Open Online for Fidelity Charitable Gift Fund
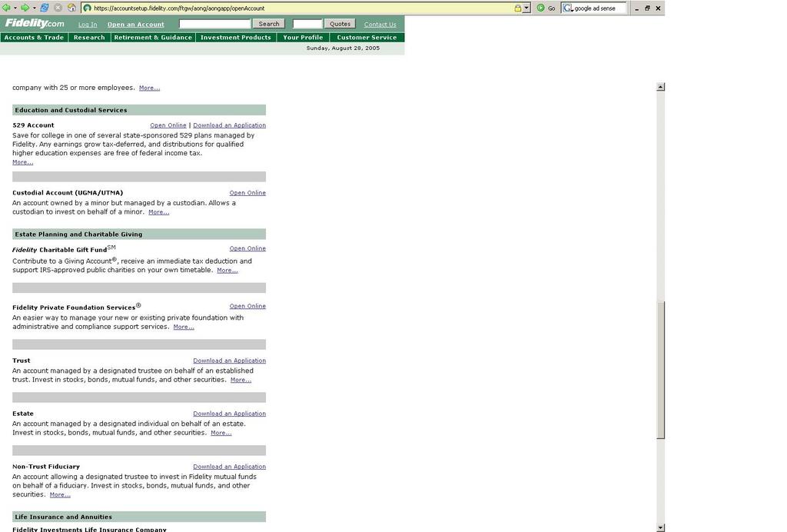This screenshot has height=532, width=787. click(x=247, y=248)
